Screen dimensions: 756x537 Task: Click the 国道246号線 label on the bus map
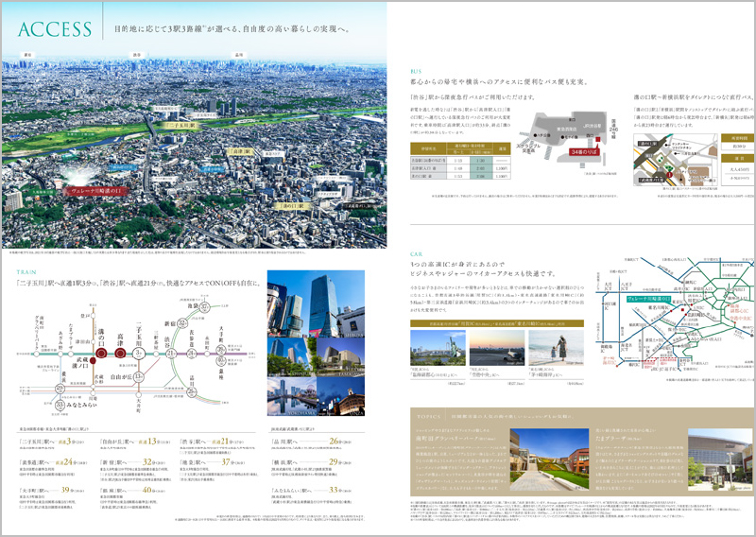pyautogui.click(x=613, y=130)
